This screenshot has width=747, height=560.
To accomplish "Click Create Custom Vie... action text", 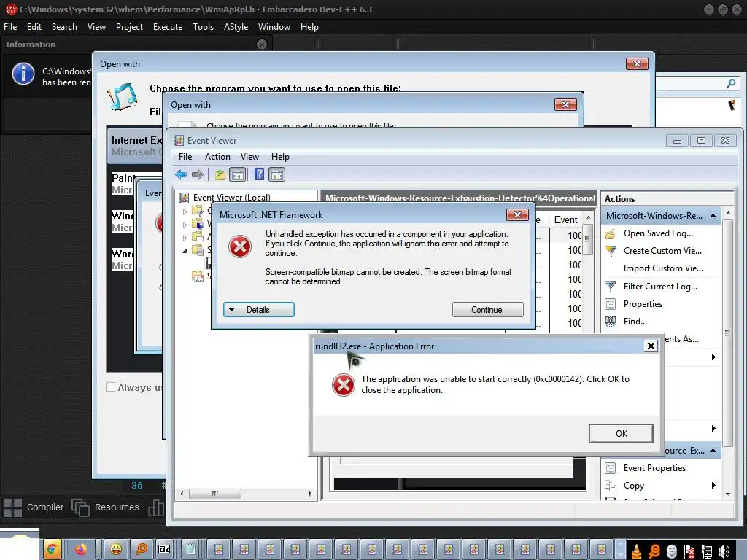I will point(662,251).
